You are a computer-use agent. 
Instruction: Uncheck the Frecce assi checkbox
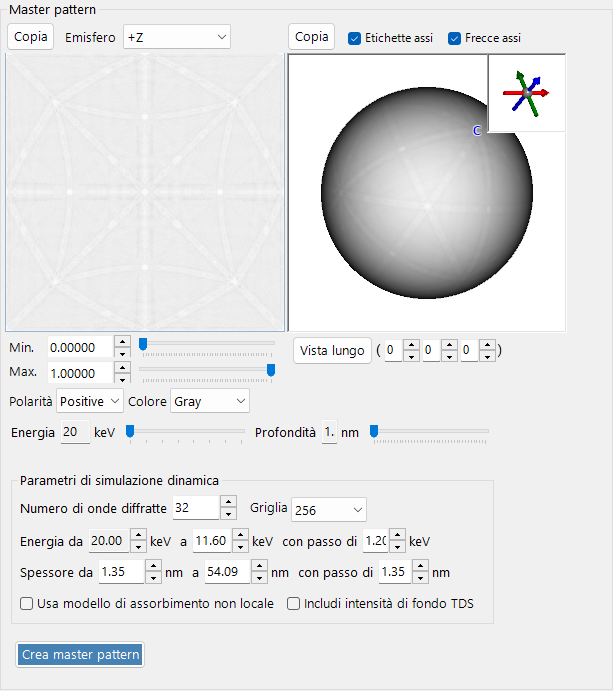(454, 38)
